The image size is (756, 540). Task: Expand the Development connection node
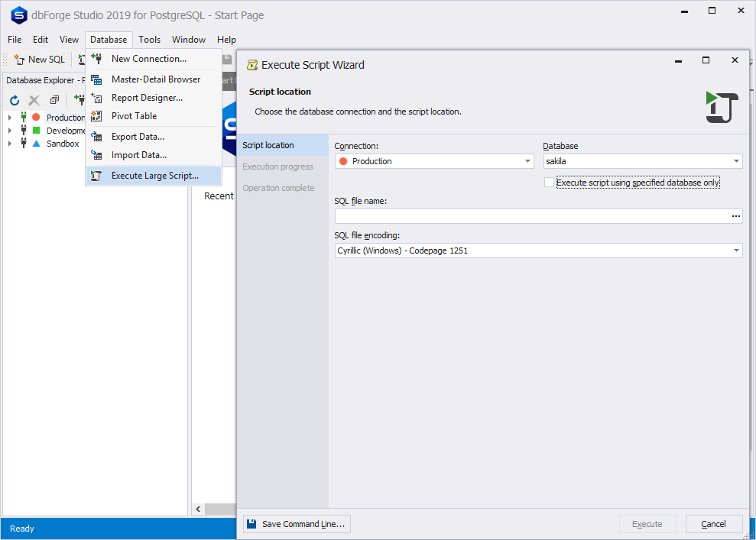[10, 130]
